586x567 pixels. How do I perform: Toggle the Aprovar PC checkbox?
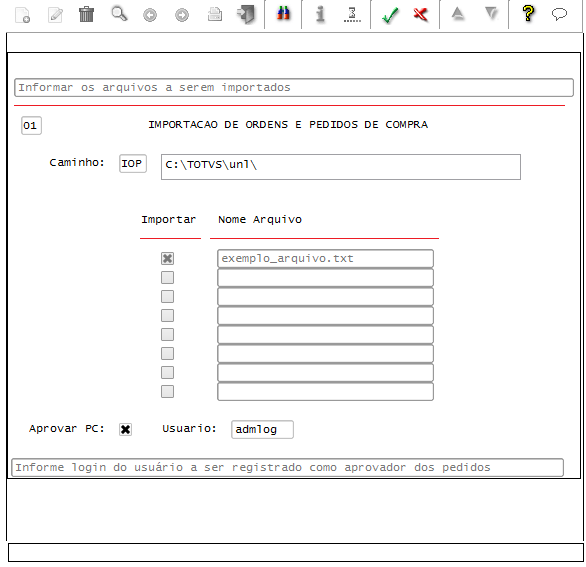126,429
